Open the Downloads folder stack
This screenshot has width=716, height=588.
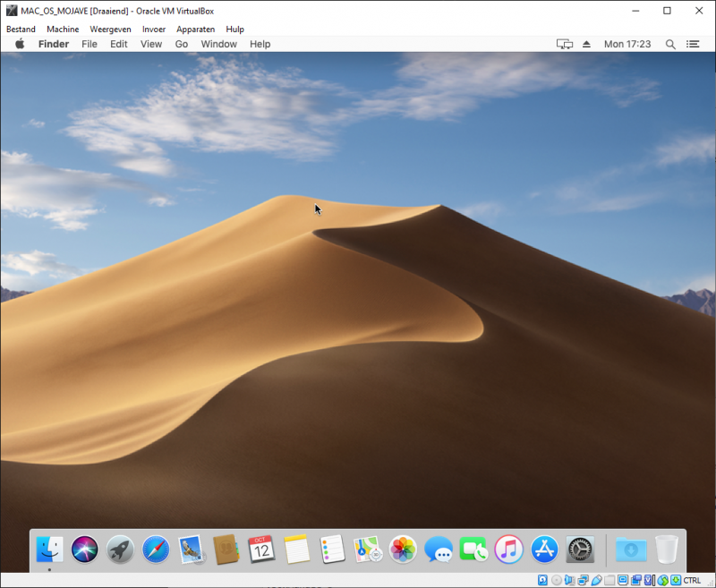(x=631, y=549)
